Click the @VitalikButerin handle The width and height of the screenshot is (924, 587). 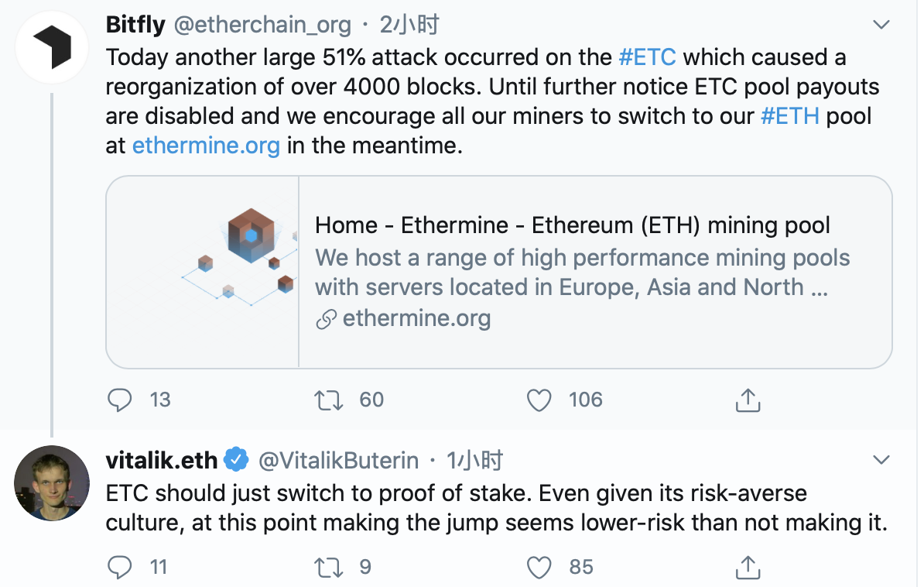tap(339, 460)
